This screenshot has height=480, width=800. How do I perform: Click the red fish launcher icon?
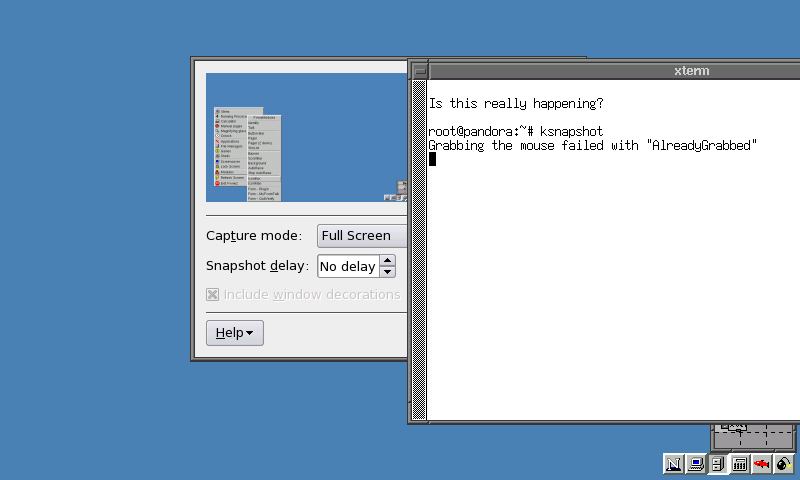pos(762,464)
